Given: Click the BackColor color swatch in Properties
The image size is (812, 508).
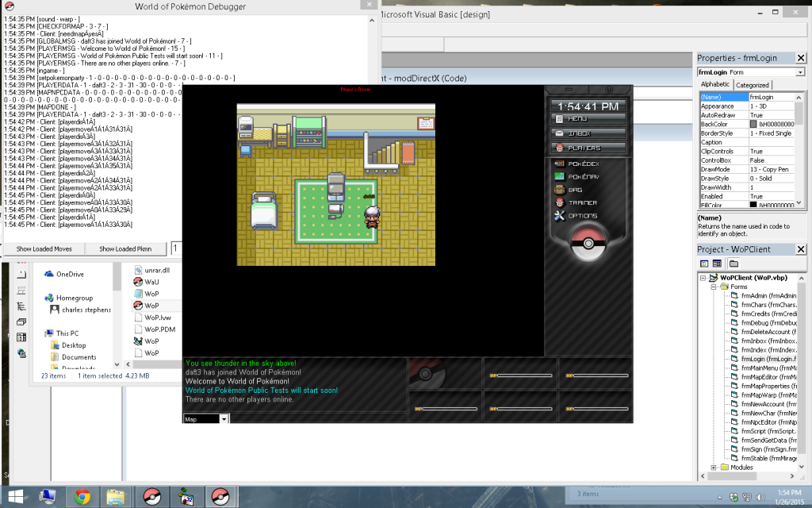Looking at the screenshot, I should 753,124.
